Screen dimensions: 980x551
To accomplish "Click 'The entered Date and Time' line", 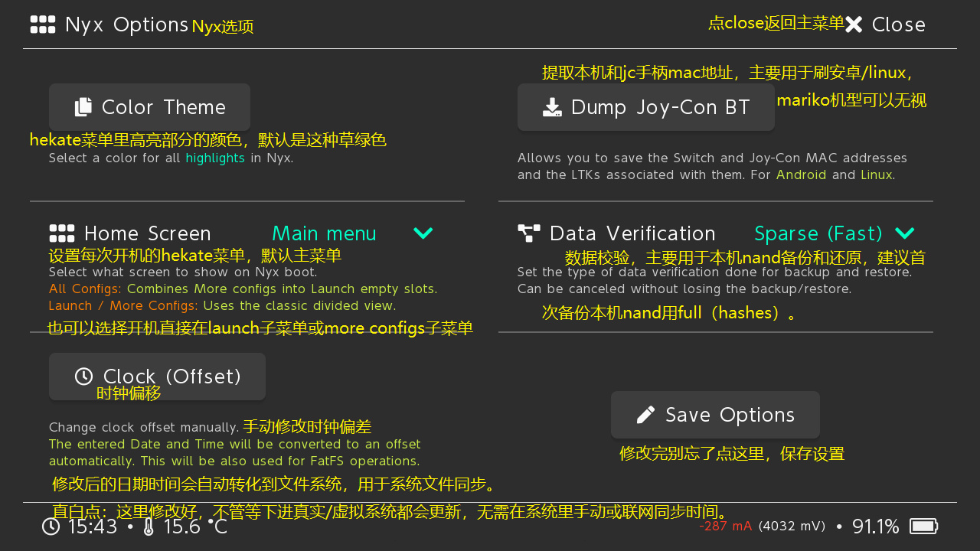I will point(235,445).
